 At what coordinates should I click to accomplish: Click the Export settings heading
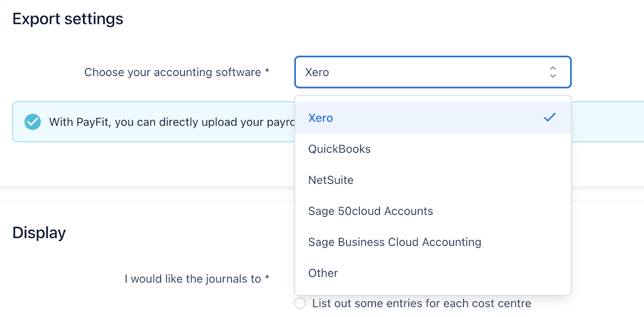68,19
